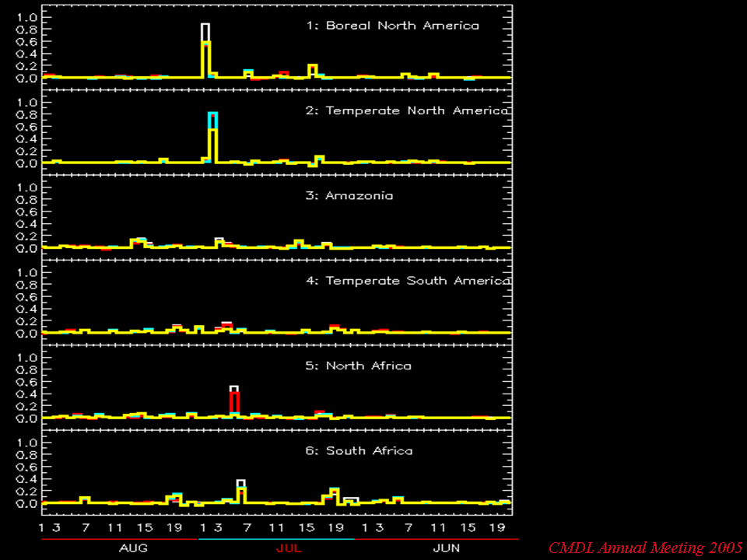747x560 pixels.
Task: Click the 1.0 axis label of South Africa plot
Action: click(26, 443)
